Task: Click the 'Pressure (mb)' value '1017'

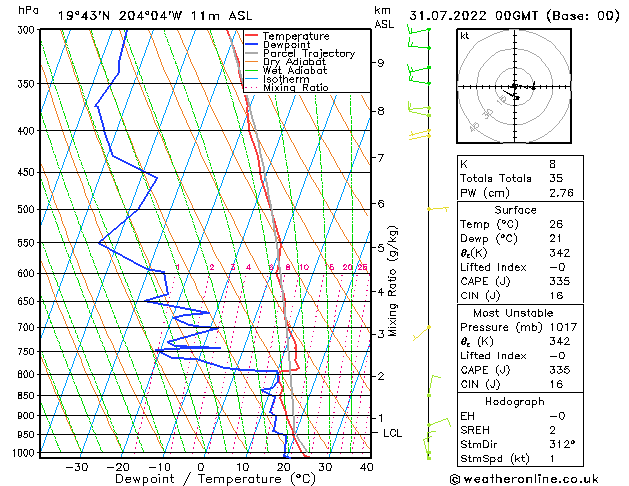Action: tap(563, 328)
